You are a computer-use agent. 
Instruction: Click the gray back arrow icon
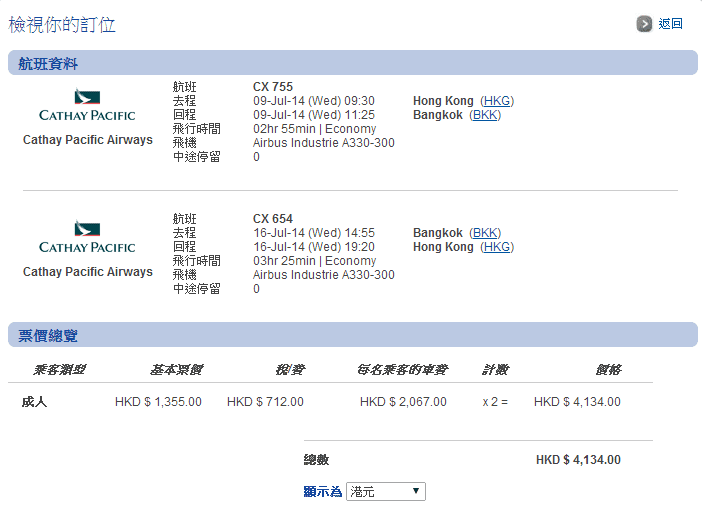coord(645,24)
